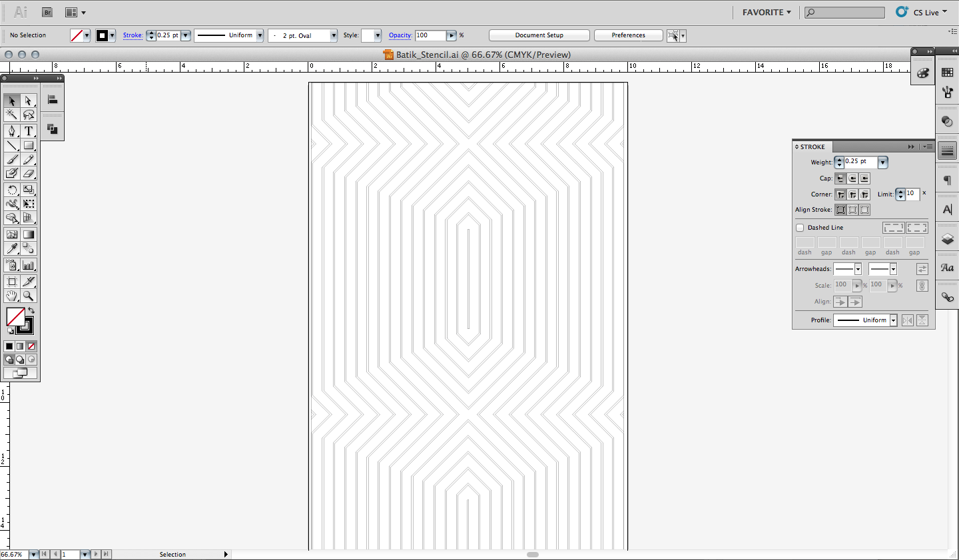This screenshot has width=959, height=560.
Task: Open the FAVORITE workspace switcher
Action: coord(767,12)
